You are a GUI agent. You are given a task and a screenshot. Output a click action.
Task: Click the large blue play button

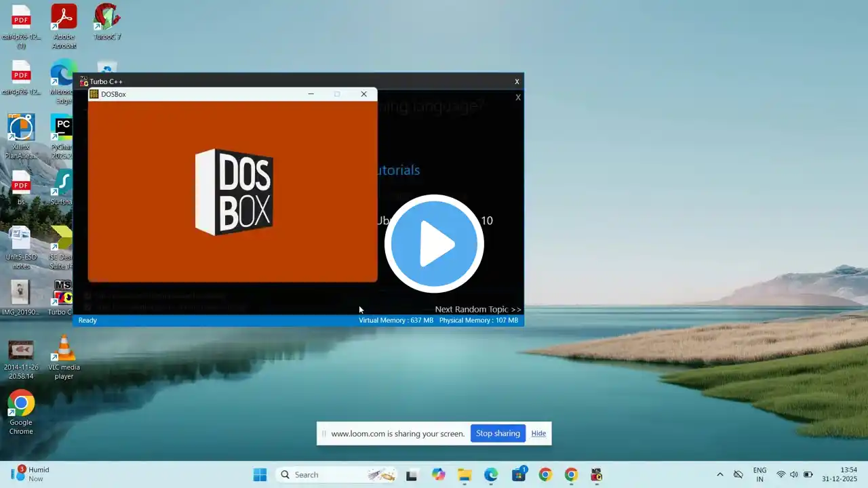click(434, 244)
